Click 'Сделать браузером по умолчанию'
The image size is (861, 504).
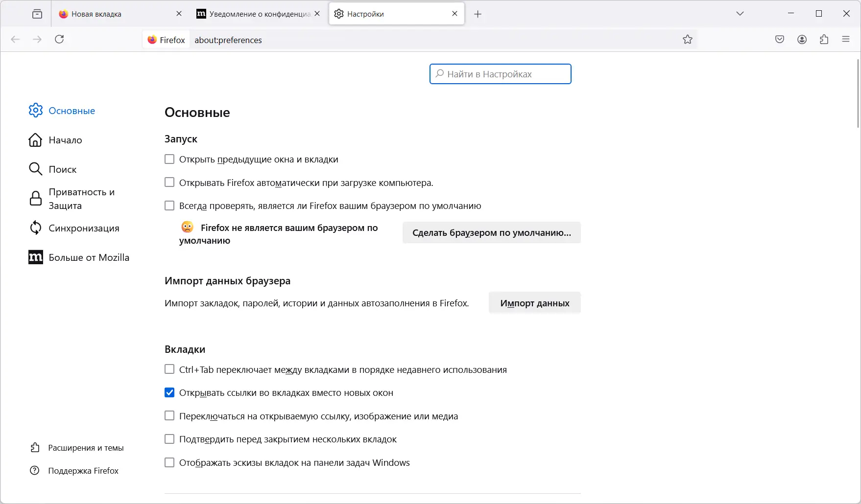[x=491, y=232]
